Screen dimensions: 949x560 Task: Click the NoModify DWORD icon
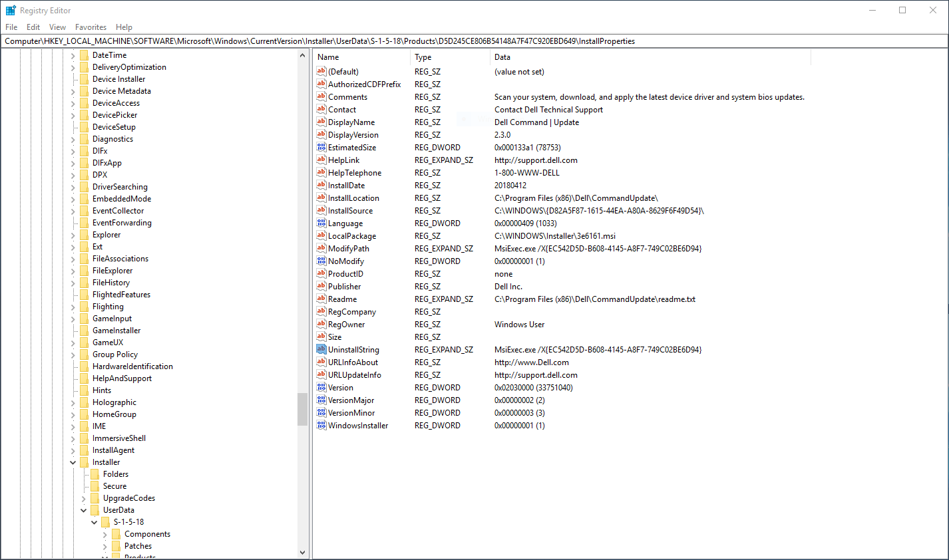point(321,261)
